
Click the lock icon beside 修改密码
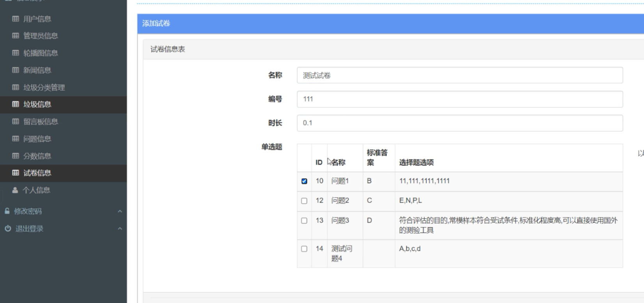pyautogui.click(x=7, y=211)
